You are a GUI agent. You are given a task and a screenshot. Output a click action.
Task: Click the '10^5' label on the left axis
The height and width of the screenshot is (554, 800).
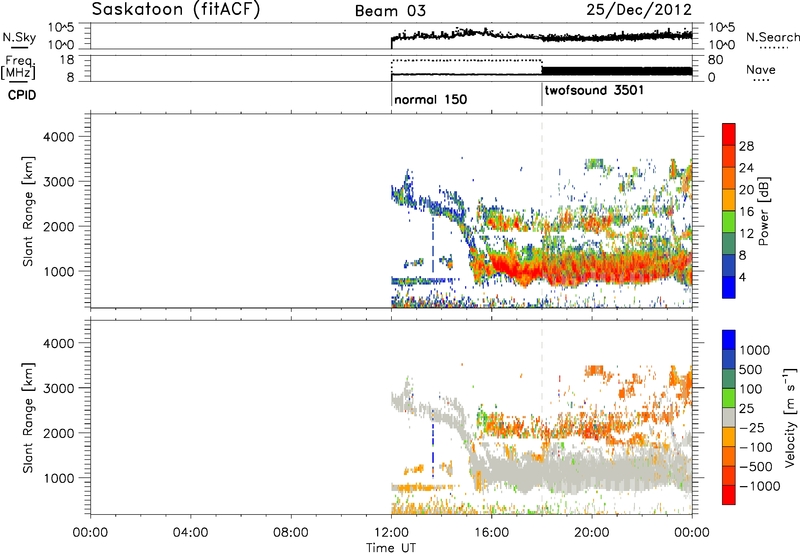[60, 28]
